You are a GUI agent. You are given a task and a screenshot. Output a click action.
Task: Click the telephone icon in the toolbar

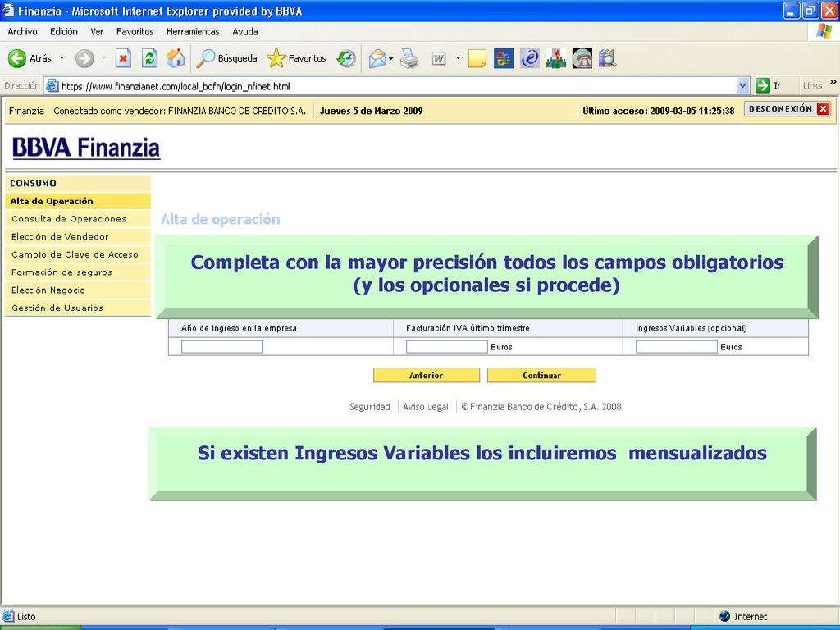click(x=582, y=58)
